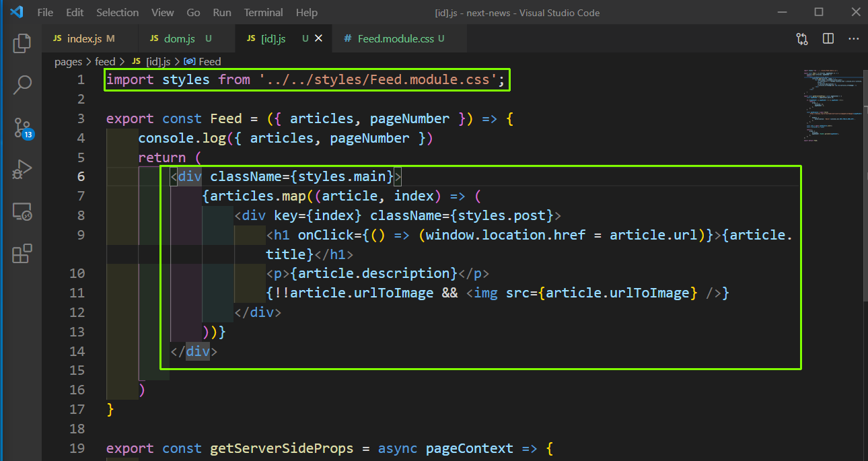This screenshot has width=868, height=461.
Task: Switch to the index.js tab
Action: (89, 39)
